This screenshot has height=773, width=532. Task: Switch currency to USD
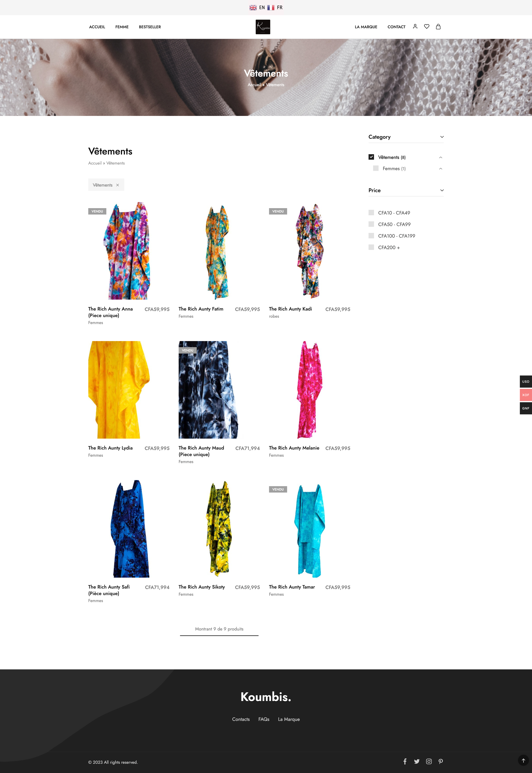point(526,382)
